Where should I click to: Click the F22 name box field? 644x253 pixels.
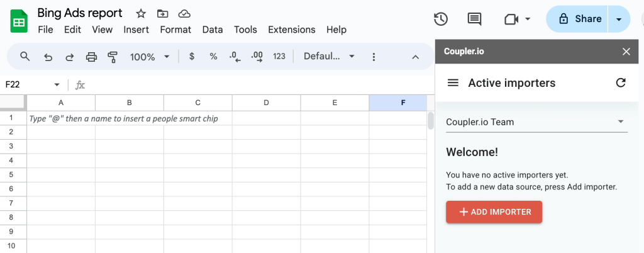coord(32,84)
